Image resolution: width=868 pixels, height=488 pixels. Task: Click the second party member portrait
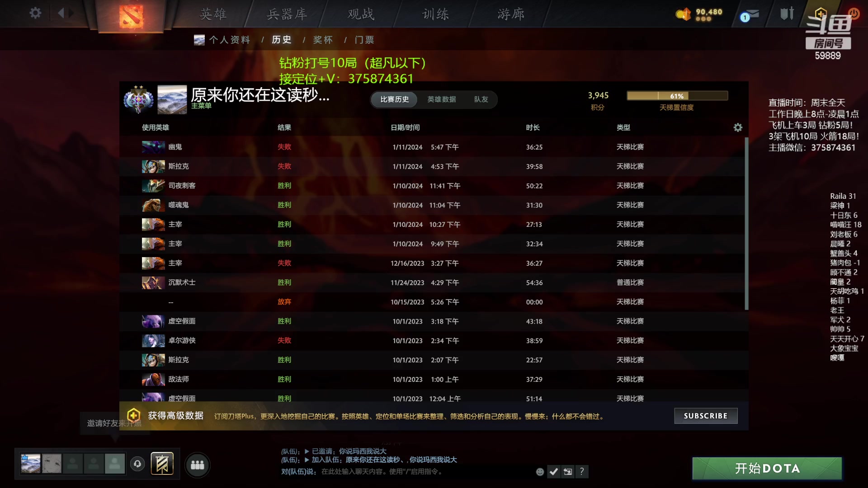pyautogui.click(x=52, y=464)
